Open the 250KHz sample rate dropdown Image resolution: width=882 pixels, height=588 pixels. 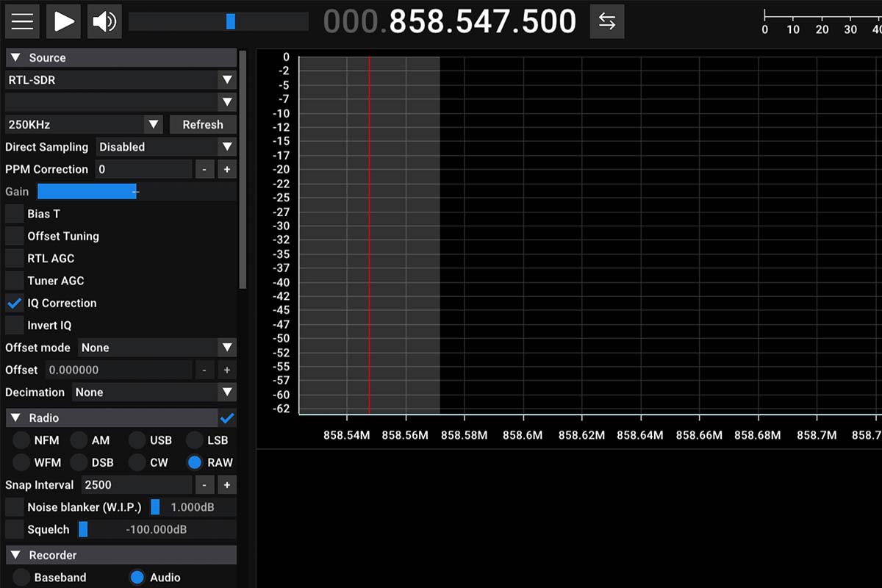(x=83, y=124)
